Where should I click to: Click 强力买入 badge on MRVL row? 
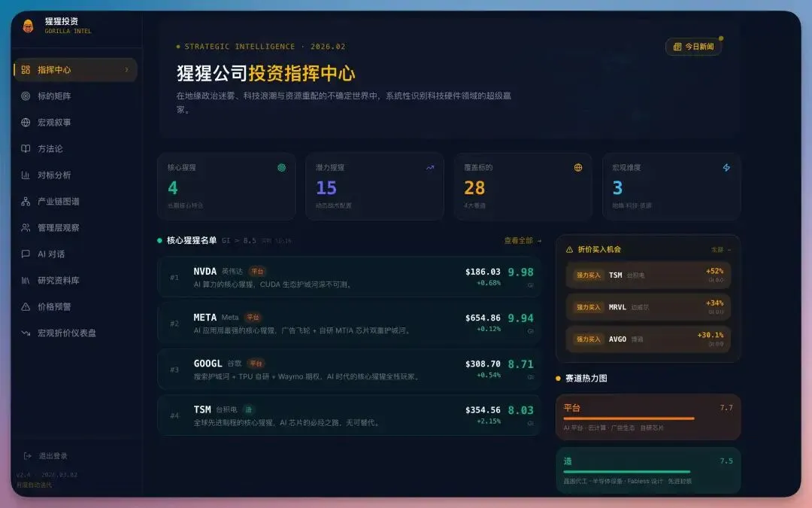tap(588, 307)
